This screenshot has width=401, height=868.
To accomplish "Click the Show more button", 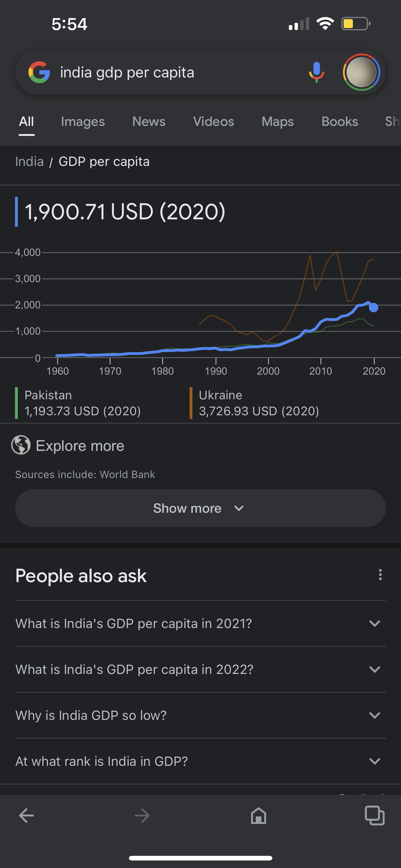I will coord(201,508).
